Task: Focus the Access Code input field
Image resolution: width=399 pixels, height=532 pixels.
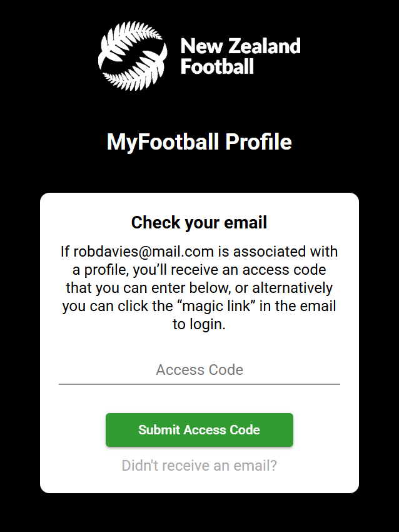Action: pos(199,370)
